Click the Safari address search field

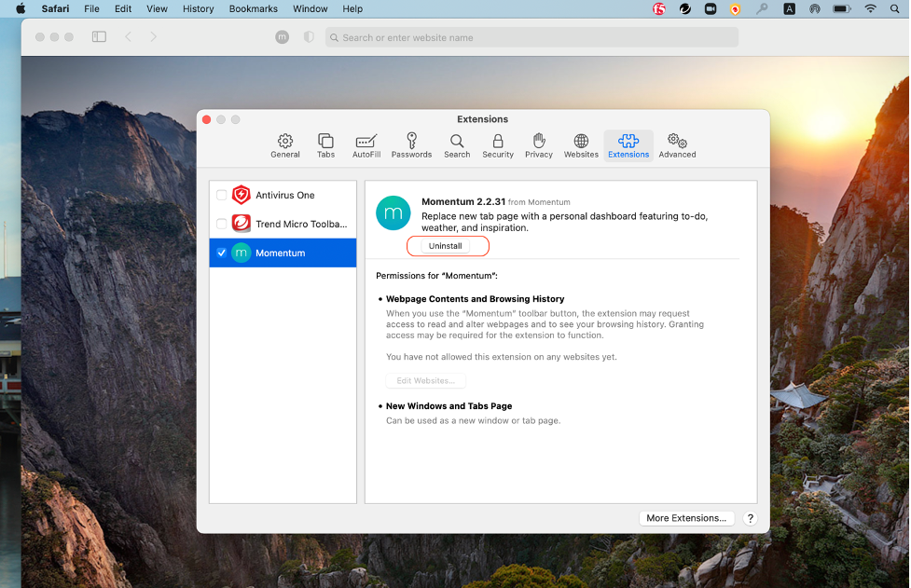coord(531,37)
